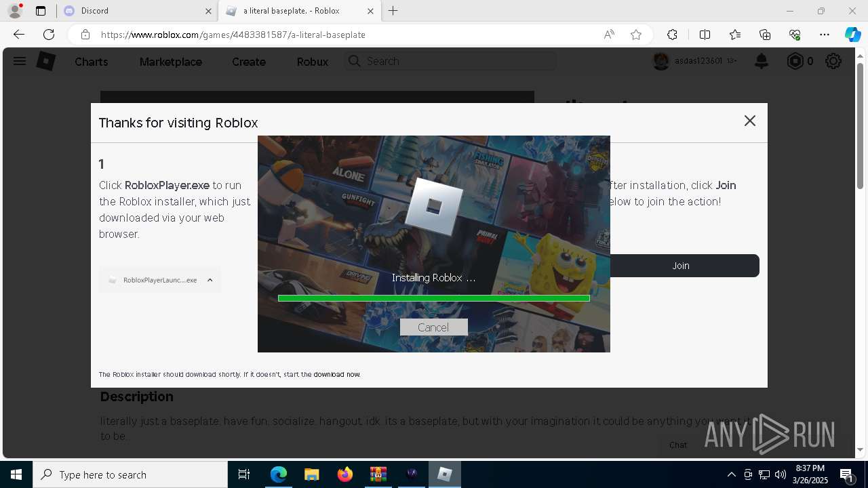
Task: Open Collections icon
Action: tap(765, 35)
